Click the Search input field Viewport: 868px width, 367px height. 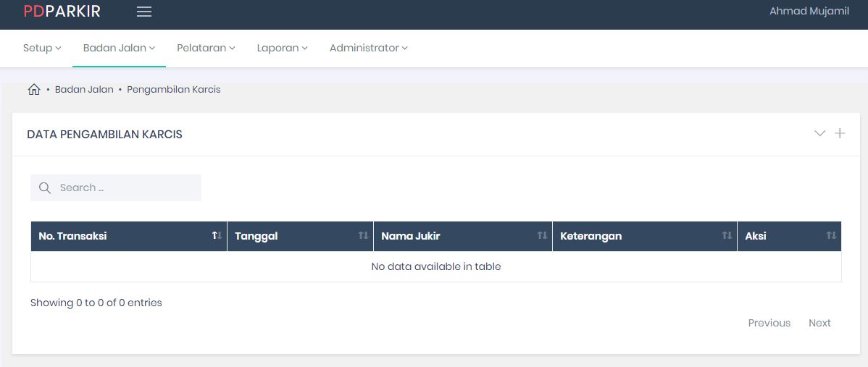125,188
